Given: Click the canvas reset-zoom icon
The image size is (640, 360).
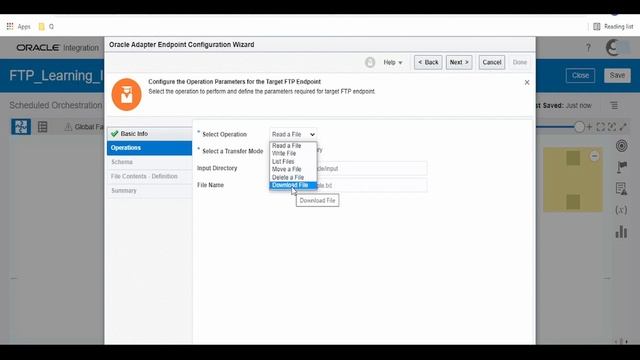Looking at the screenshot, I should tap(611, 127).
